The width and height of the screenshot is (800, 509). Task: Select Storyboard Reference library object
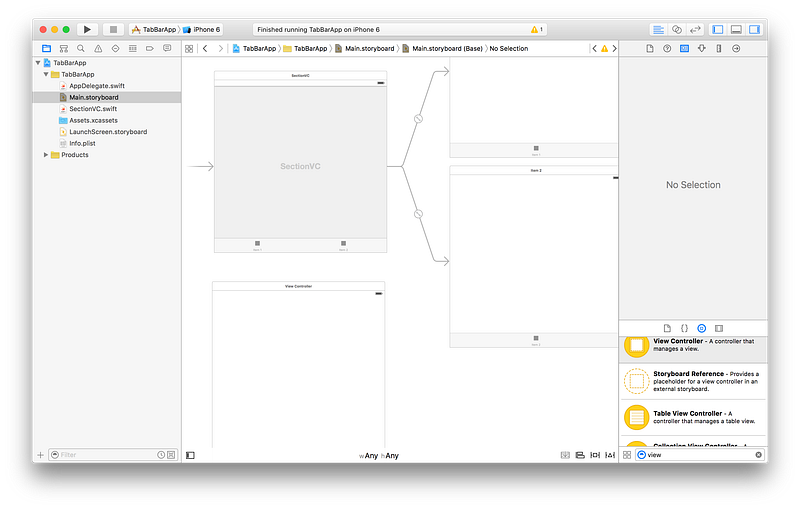point(693,381)
